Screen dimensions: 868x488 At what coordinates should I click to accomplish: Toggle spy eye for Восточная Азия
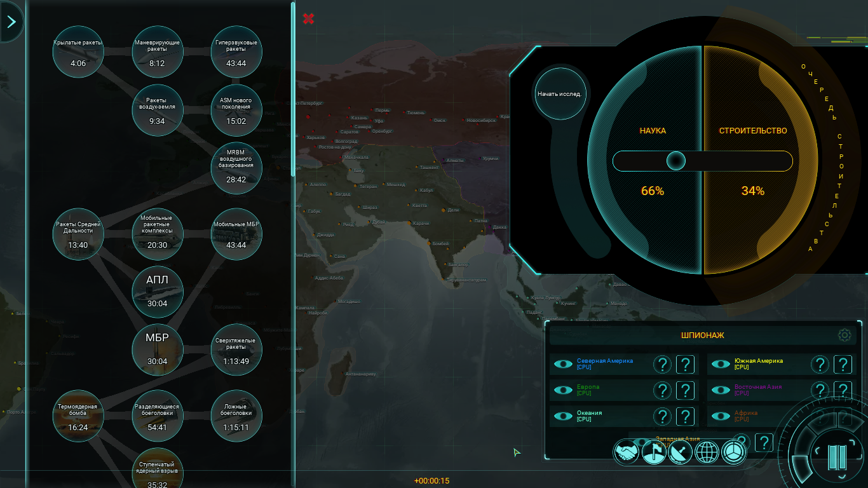pyautogui.click(x=721, y=390)
